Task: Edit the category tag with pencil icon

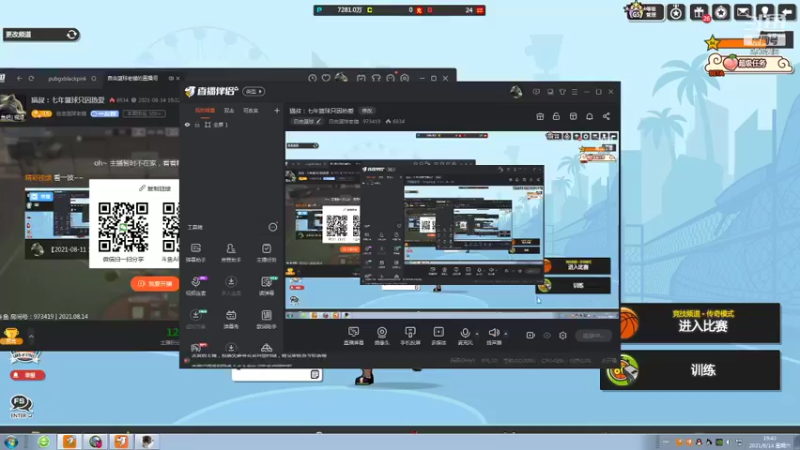Action: click(307, 121)
